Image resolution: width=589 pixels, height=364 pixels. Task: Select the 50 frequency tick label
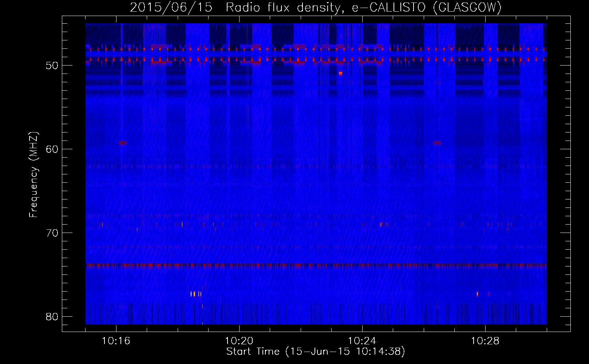point(52,66)
